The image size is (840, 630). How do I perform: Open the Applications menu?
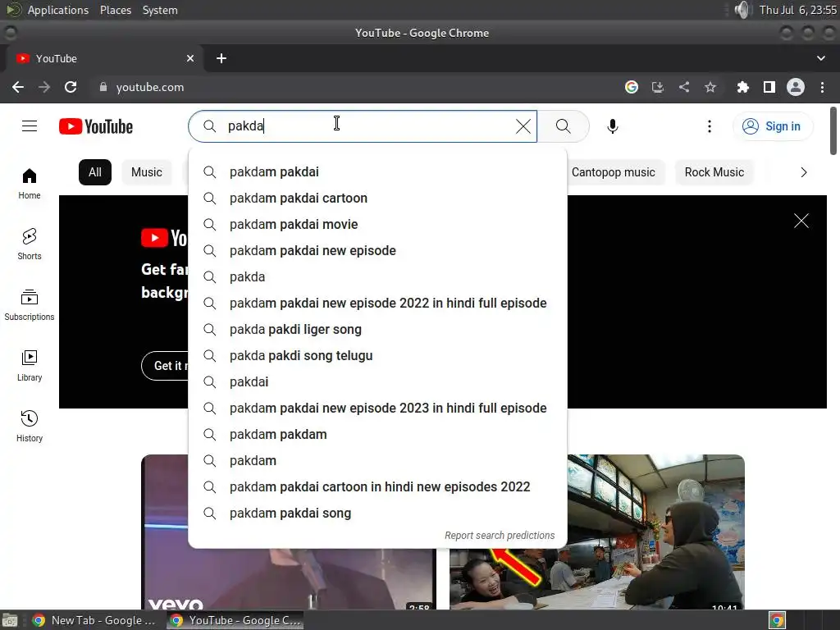(x=58, y=10)
